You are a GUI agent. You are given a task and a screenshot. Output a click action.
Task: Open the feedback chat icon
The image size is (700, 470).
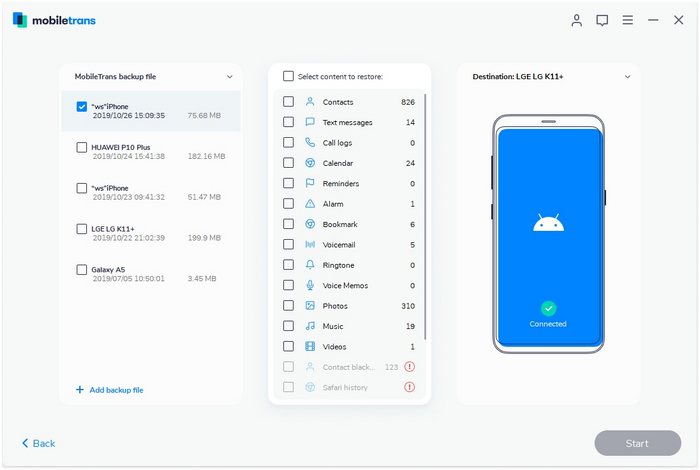[x=602, y=20]
